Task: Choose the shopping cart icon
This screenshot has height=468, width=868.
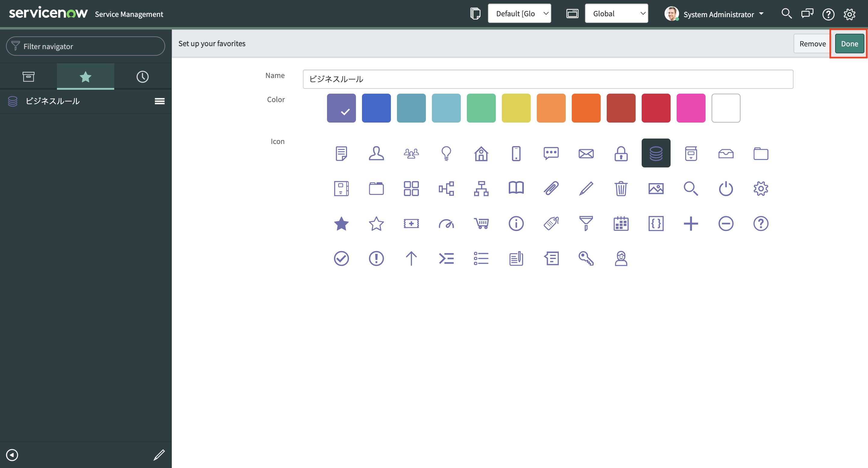Action: pos(481,223)
